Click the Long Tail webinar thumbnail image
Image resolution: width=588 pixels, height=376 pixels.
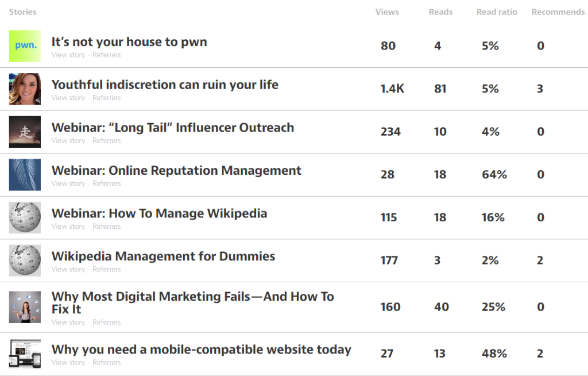[25, 132]
